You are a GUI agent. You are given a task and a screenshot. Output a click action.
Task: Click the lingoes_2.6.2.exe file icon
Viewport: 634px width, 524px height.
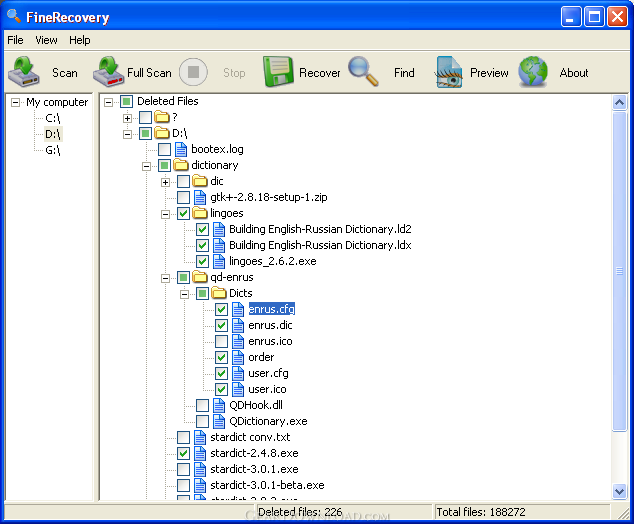[219, 261]
